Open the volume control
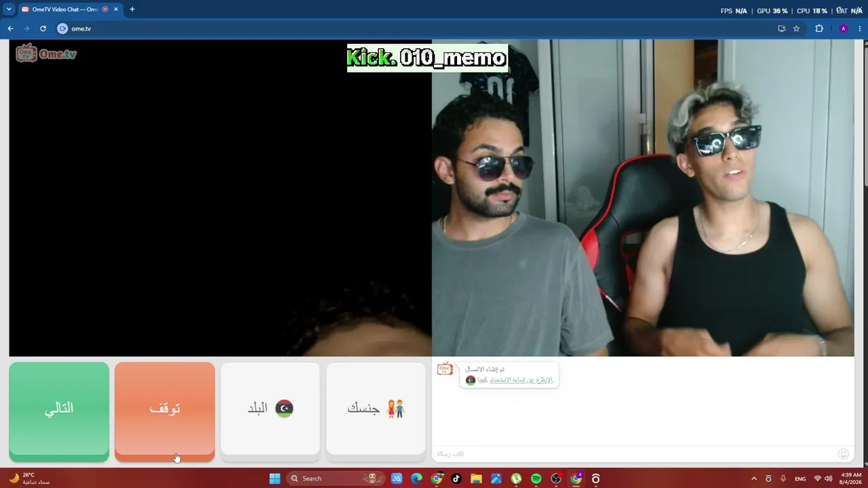The image size is (868, 488). [x=829, y=479]
